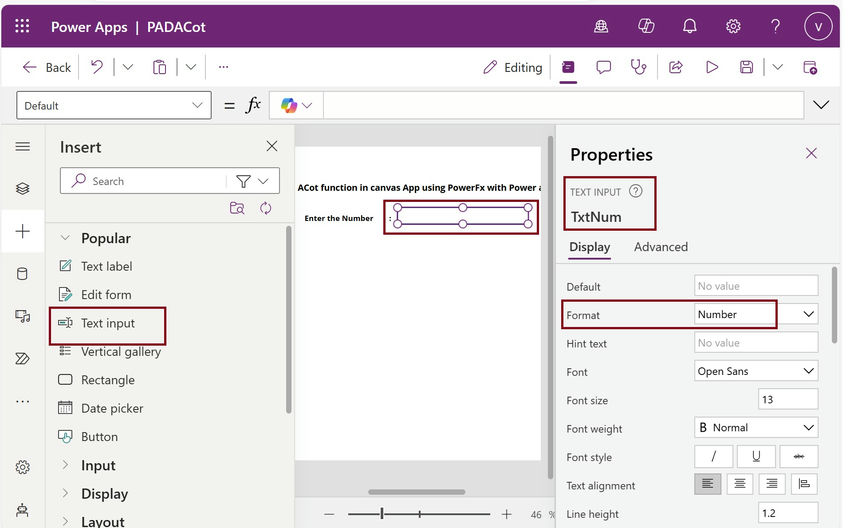Image resolution: width=850 pixels, height=528 pixels.
Task: Open the Insert filter dropdown
Action: tap(252, 181)
